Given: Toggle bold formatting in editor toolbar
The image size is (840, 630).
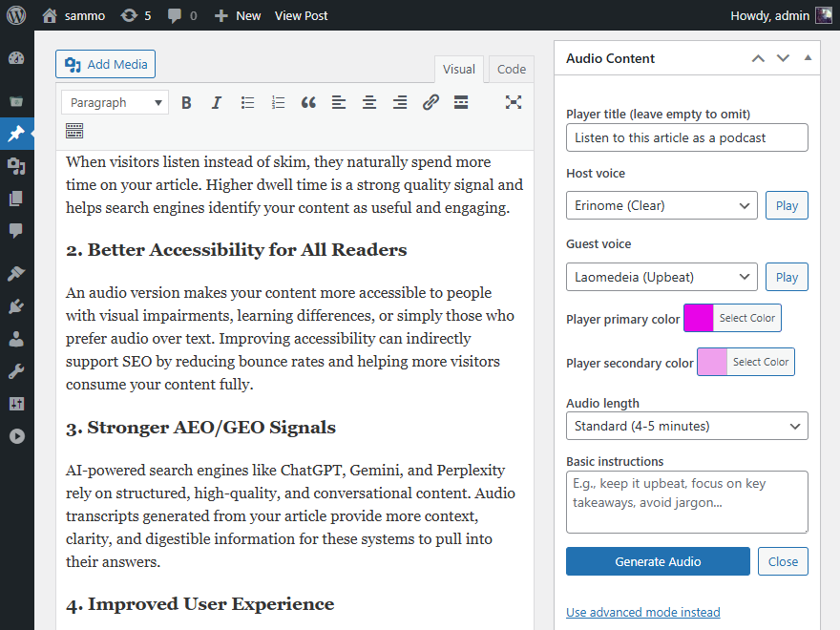Looking at the screenshot, I should [x=186, y=102].
